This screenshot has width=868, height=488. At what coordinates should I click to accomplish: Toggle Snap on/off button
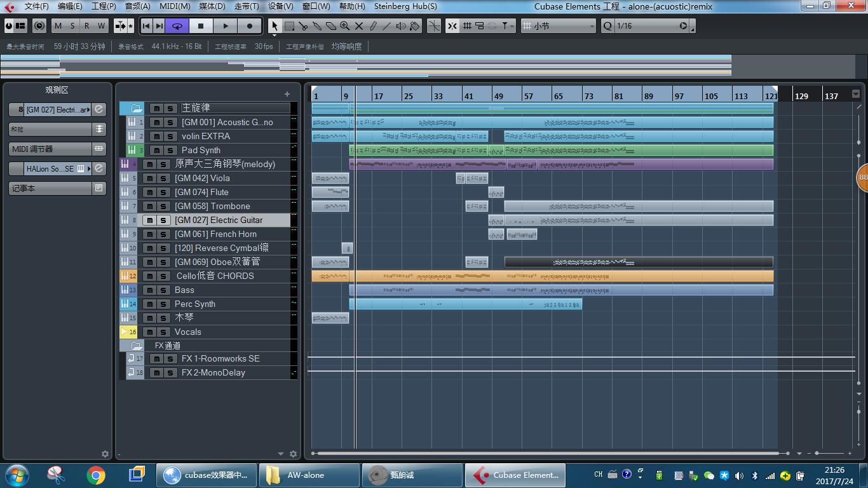452,26
